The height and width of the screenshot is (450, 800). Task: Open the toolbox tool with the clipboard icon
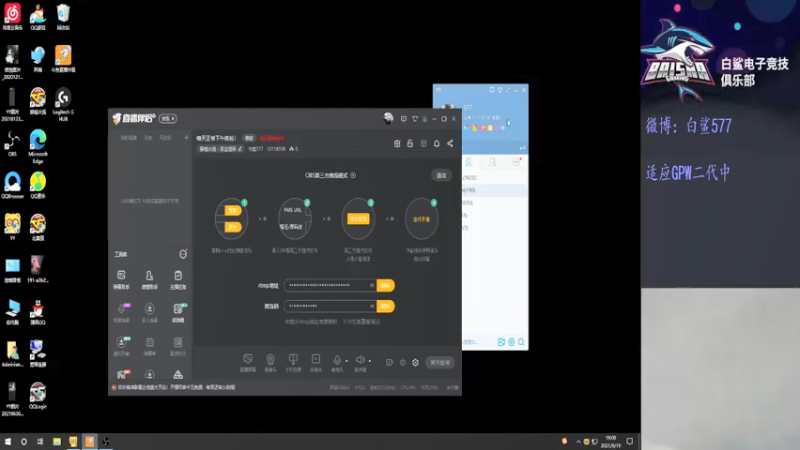click(178, 280)
